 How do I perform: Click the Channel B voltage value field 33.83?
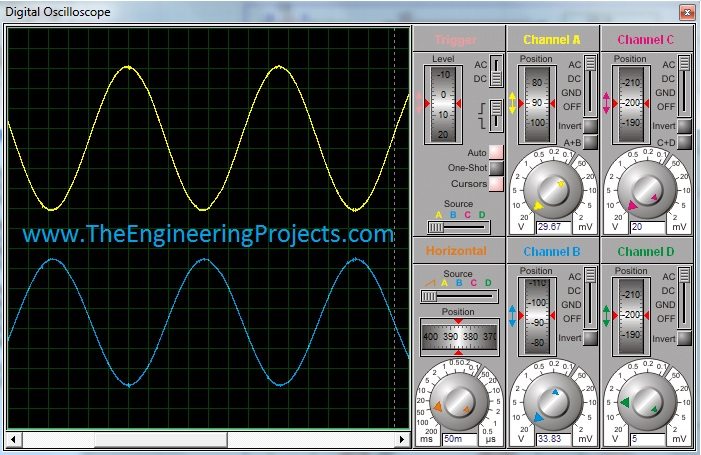pos(553,439)
